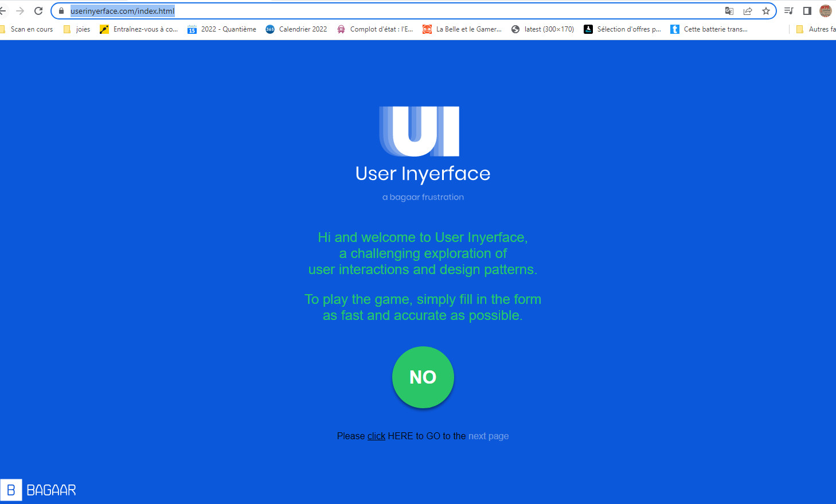836x504 pixels.
Task: Click the BAGAAR logo in footer
Action: pyautogui.click(x=38, y=490)
